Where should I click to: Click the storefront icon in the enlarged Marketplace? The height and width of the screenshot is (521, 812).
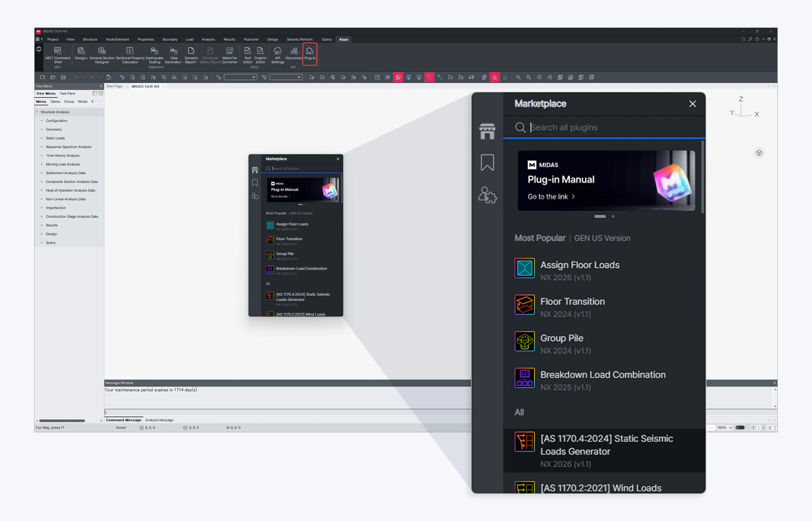coord(487,131)
